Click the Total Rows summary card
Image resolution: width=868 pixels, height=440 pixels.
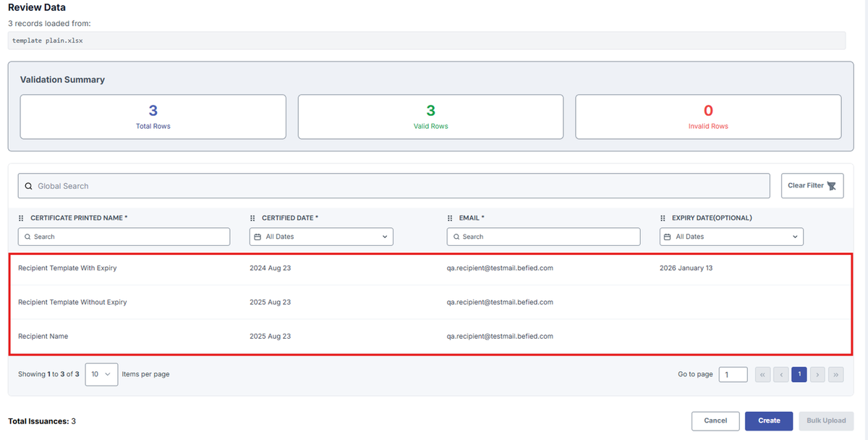(x=153, y=117)
